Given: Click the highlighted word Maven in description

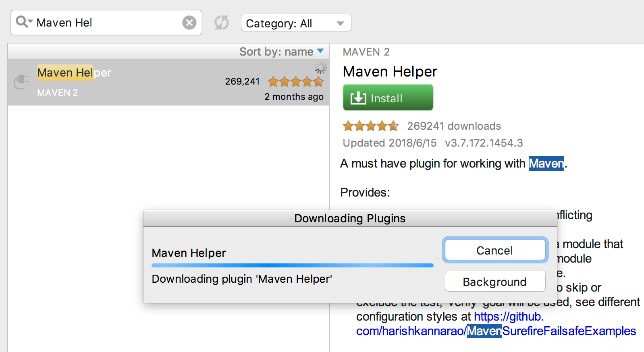Looking at the screenshot, I should coord(546,164).
